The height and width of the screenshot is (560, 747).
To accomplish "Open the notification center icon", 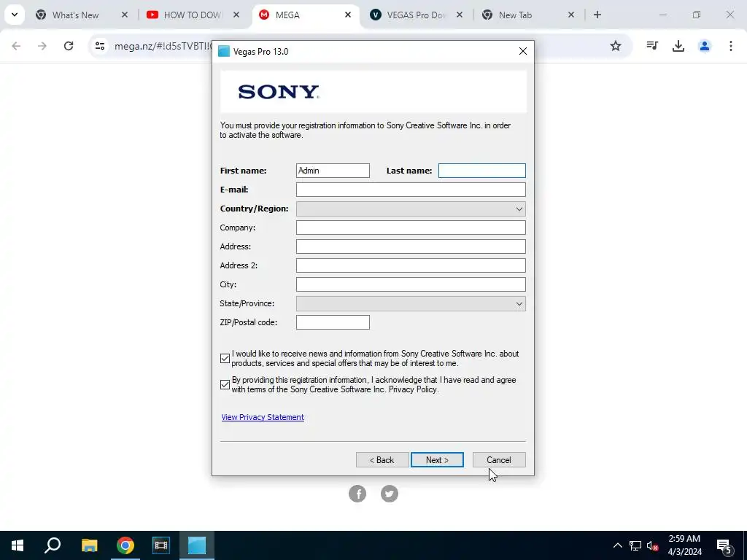I will [x=724, y=546].
